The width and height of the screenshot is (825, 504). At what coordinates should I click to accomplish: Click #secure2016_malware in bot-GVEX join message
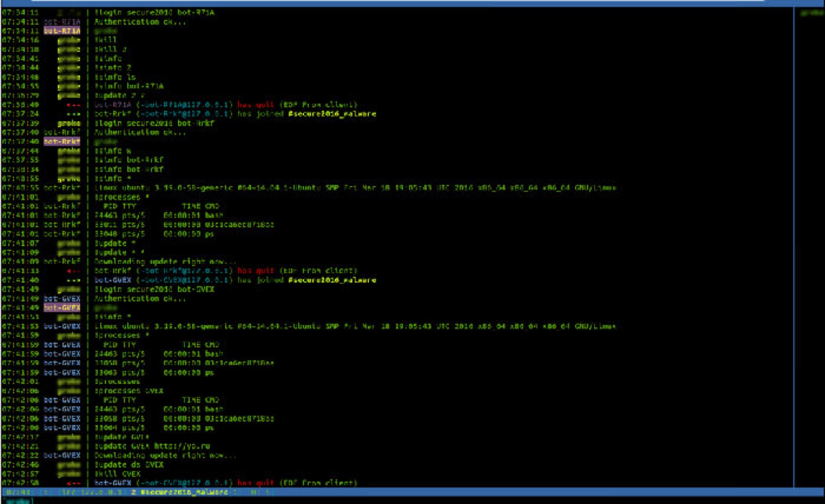(x=332, y=280)
